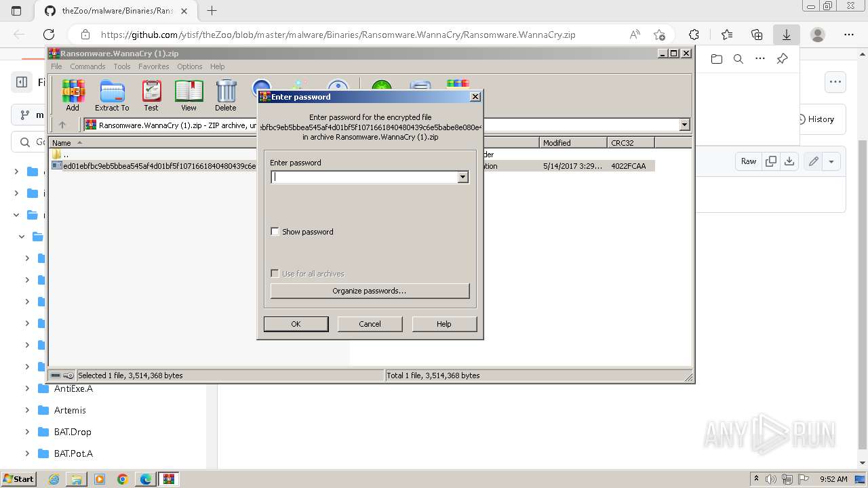Click OK in password dialog
Viewport: 868px width, 488px height.
point(296,324)
